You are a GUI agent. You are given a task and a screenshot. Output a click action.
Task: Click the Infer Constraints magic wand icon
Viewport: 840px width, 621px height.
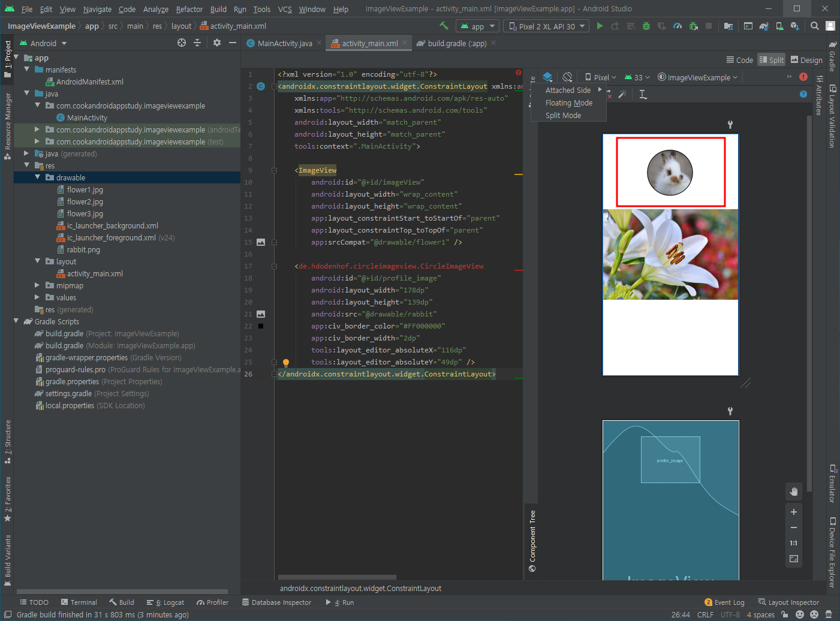click(622, 94)
